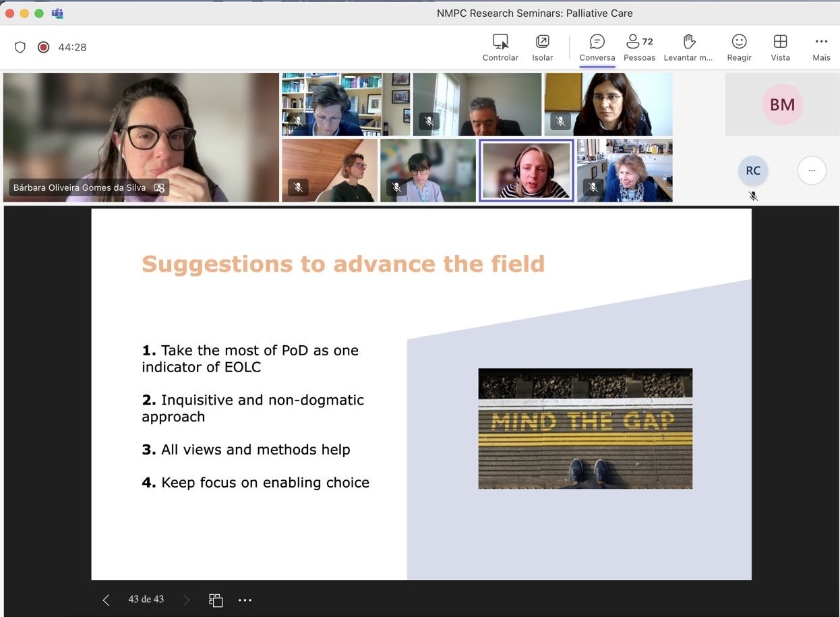Click the Isolar pop-out icon
840x617 pixels.
542,42
